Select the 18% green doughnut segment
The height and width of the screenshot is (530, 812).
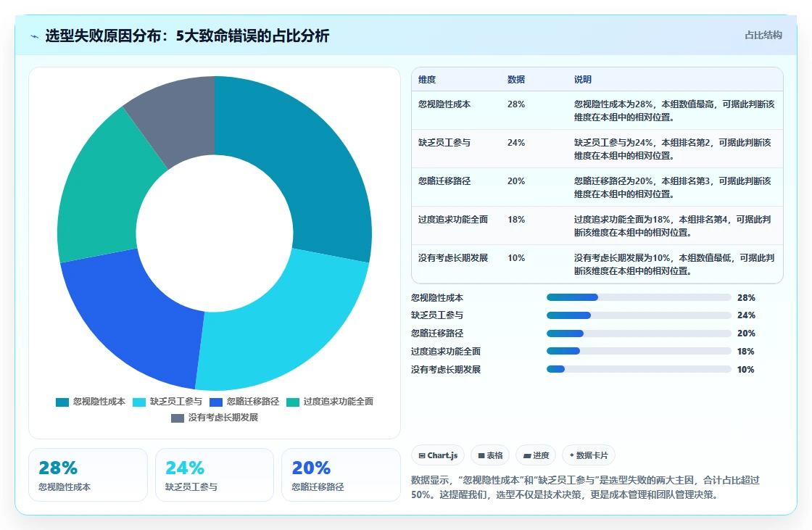point(101,191)
